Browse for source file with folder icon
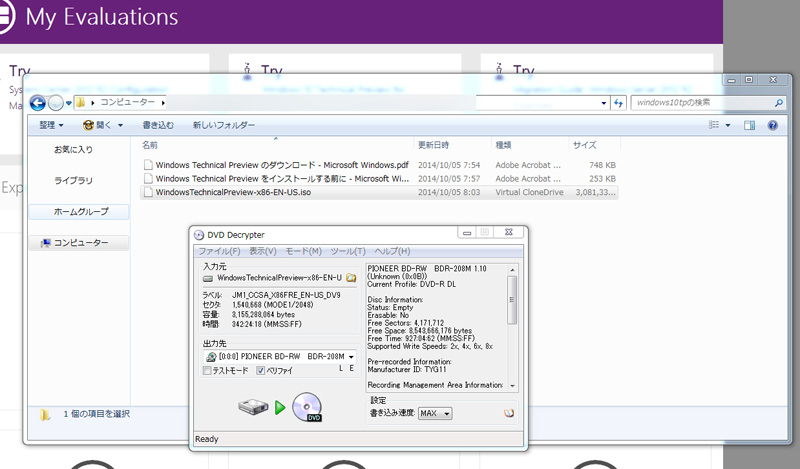800x469 pixels. click(x=351, y=278)
